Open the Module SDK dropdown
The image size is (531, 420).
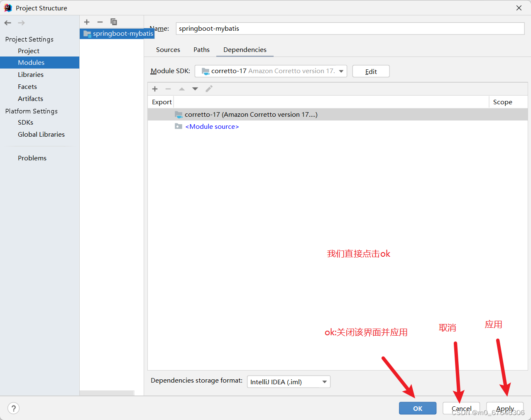pyautogui.click(x=271, y=71)
